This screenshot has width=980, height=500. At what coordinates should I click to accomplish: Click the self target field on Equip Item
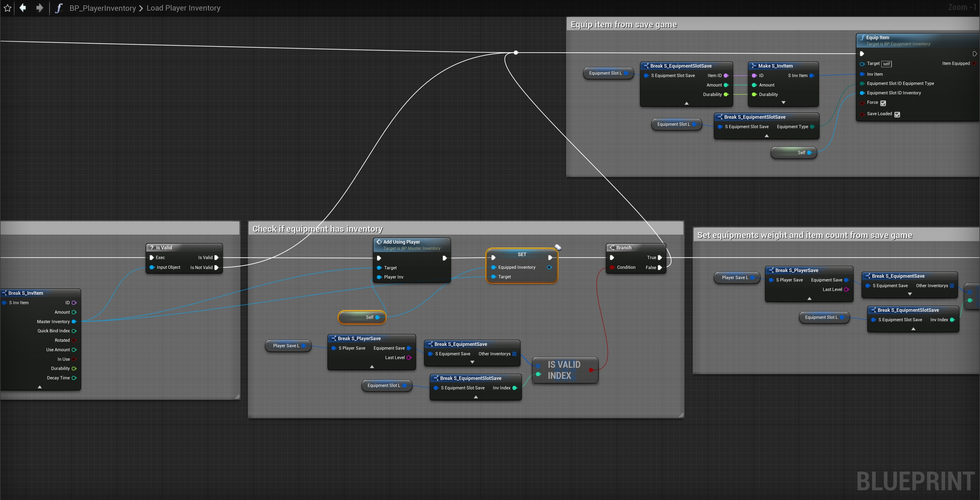pyautogui.click(x=886, y=64)
